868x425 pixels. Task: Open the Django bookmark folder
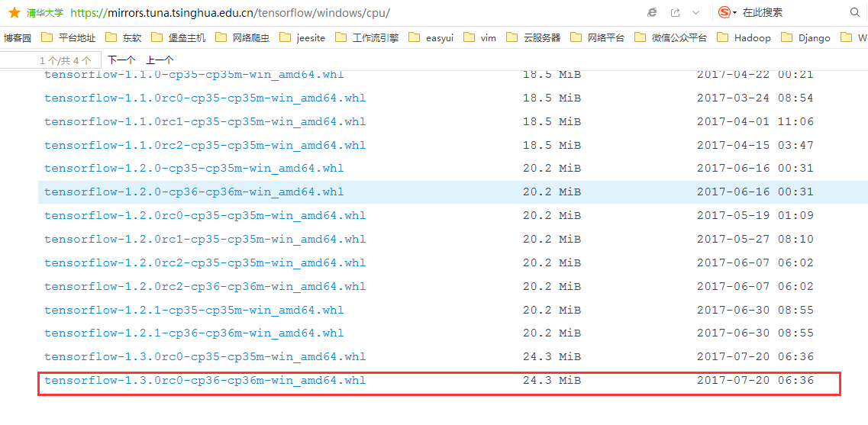pyautogui.click(x=806, y=37)
